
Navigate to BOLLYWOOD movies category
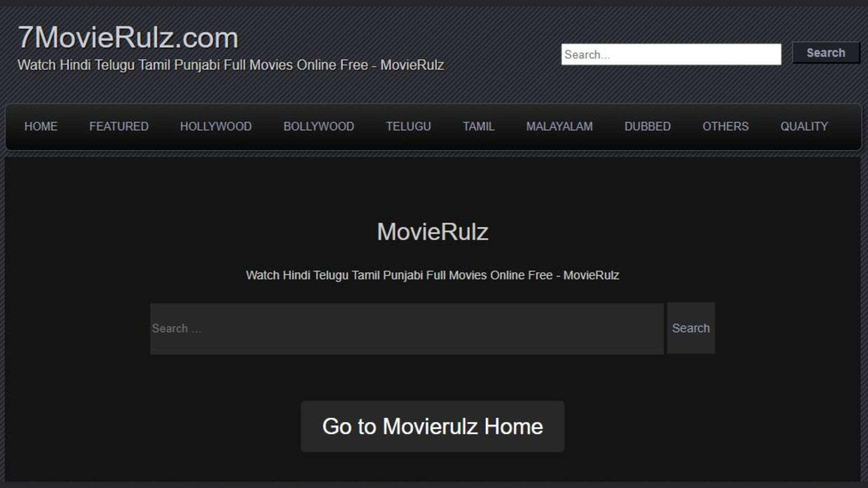tap(319, 127)
